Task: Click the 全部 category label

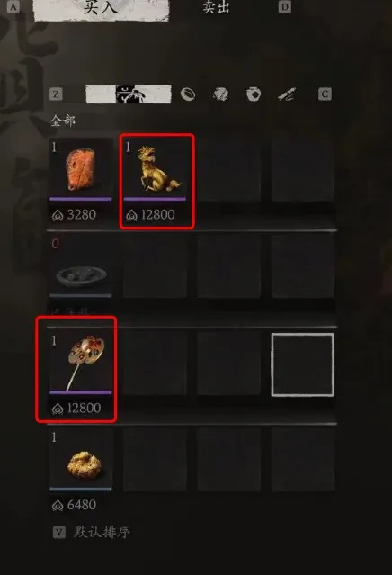Action: click(x=63, y=121)
